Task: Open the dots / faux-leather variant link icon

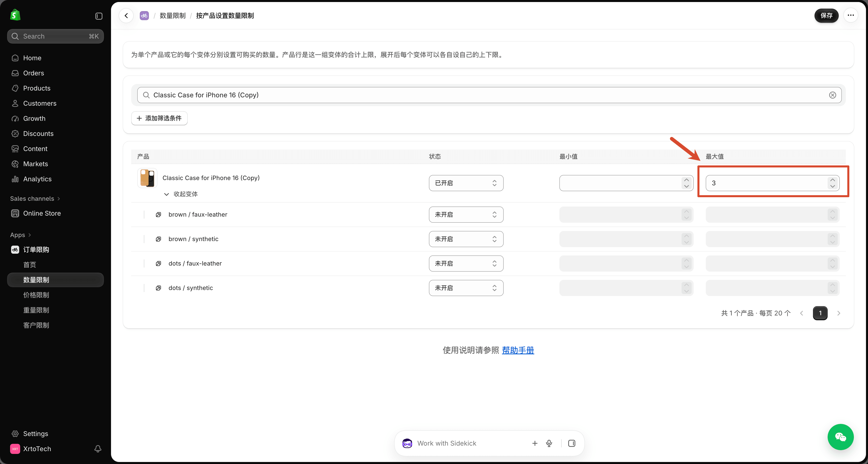Action: tap(158, 263)
